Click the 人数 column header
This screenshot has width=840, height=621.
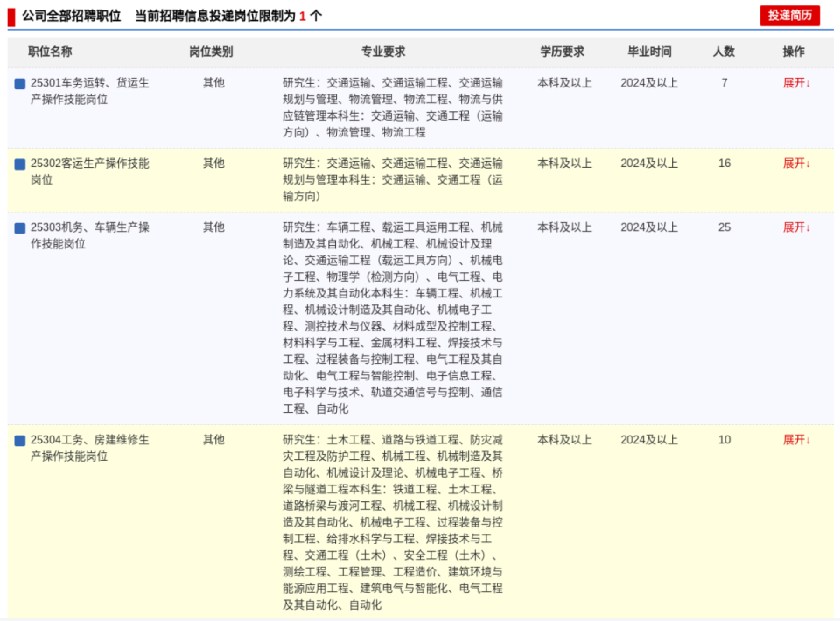click(x=724, y=52)
